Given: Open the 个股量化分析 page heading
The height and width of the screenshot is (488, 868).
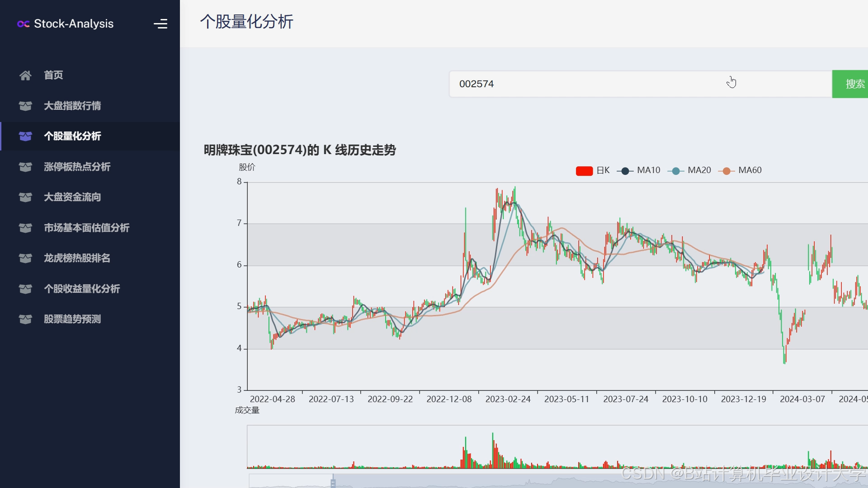Looking at the screenshot, I should click(246, 22).
